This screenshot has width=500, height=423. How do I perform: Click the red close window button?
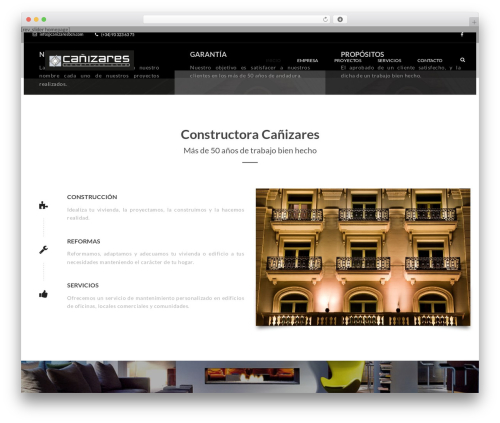[x=29, y=20]
